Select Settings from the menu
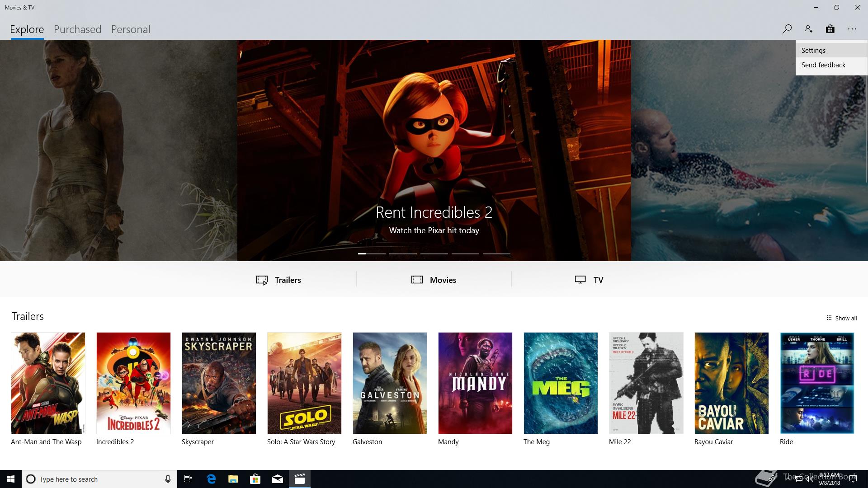Screen dimensions: 868x488 (831, 51)
